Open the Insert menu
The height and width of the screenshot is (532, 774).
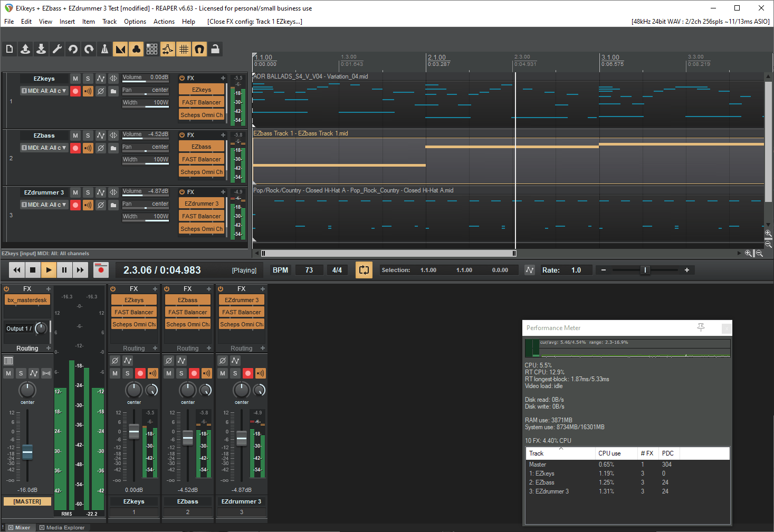click(67, 22)
